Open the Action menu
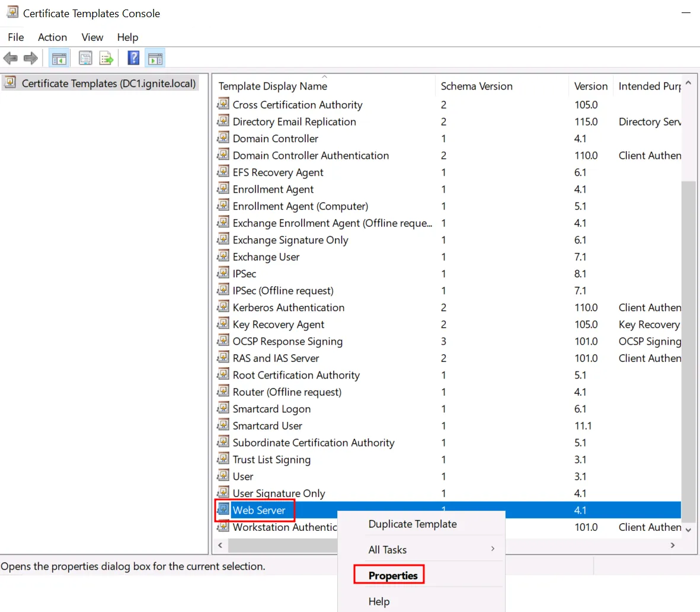 [x=52, y=37]
